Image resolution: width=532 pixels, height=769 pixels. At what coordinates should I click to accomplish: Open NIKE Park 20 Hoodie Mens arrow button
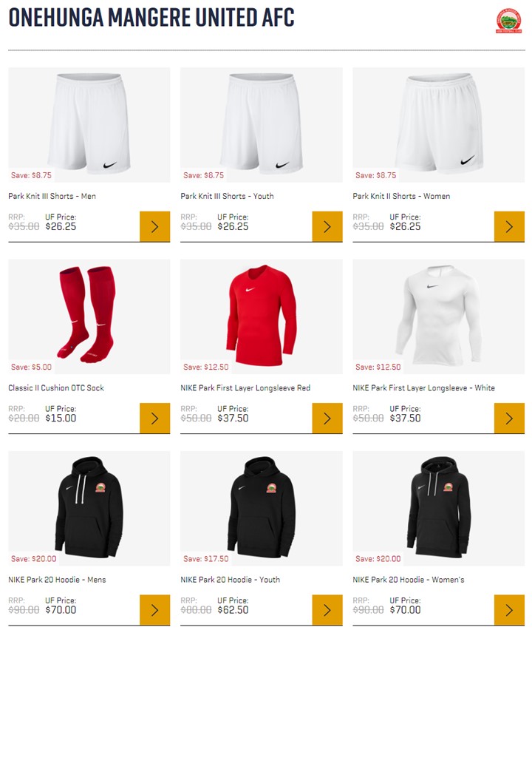155,610
